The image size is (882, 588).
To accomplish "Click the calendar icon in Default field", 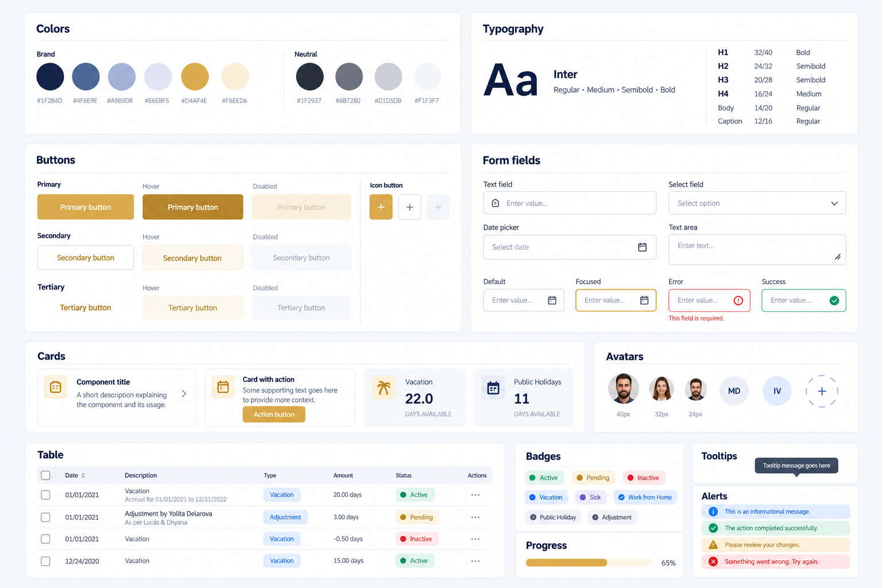I will pyautogui.click(x=552, y=300).
